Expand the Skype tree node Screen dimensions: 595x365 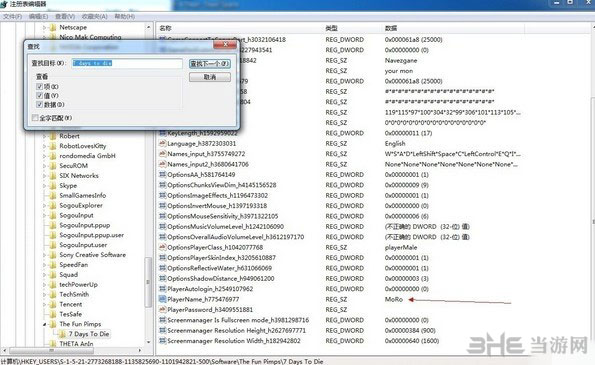44,186
